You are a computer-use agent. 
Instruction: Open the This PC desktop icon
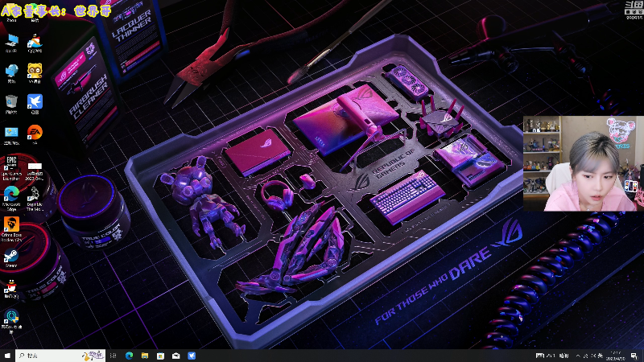tap(11, 43)
